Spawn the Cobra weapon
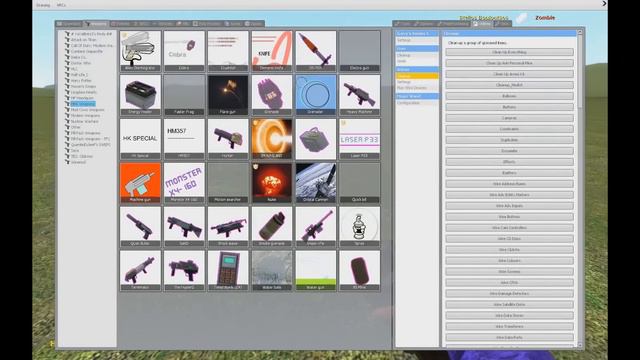640x360 pixels. click(x=184, y=51)
